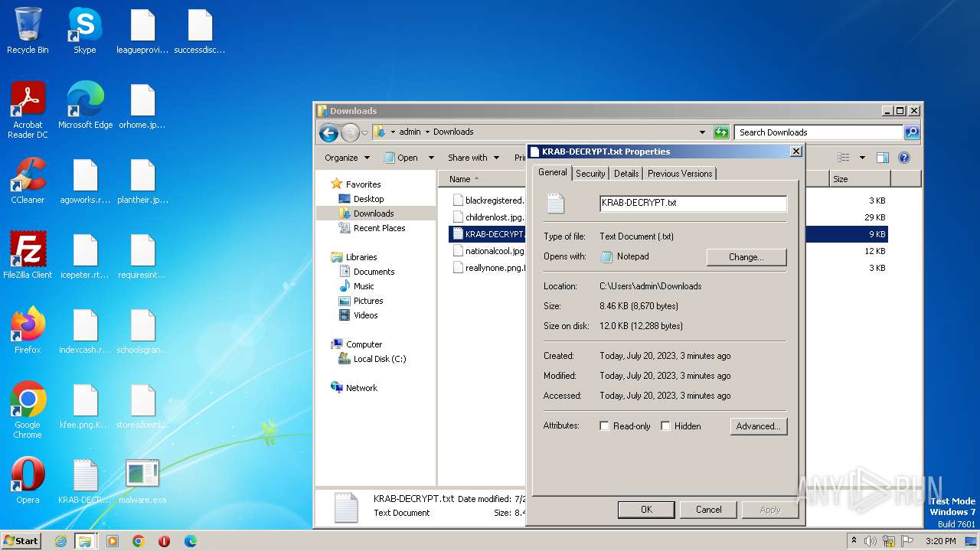Image resolution: width=980 pixels, height=551 pixels.
Task: Launch Skype from the desktop
Action: pos(85,31)
